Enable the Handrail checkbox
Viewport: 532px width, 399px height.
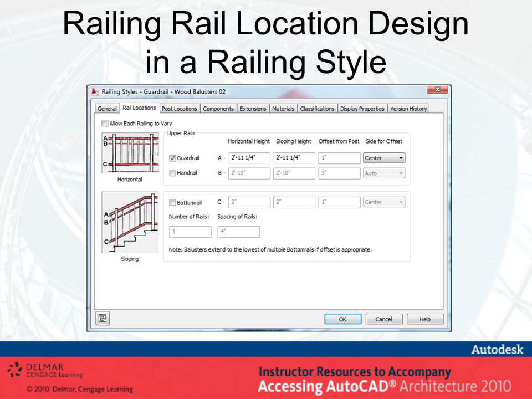(x=172, y=173)
